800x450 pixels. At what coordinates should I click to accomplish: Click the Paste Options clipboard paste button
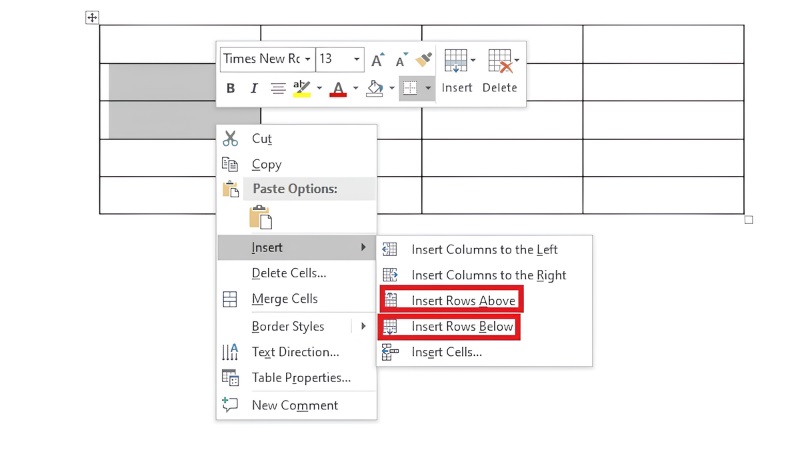coord(261,217)
